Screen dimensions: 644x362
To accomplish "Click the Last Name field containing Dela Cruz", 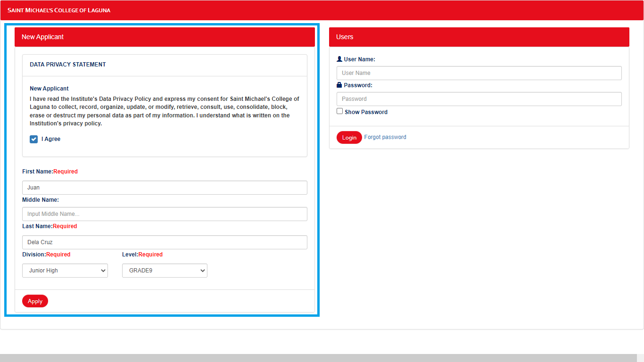I will click(165, 242).
